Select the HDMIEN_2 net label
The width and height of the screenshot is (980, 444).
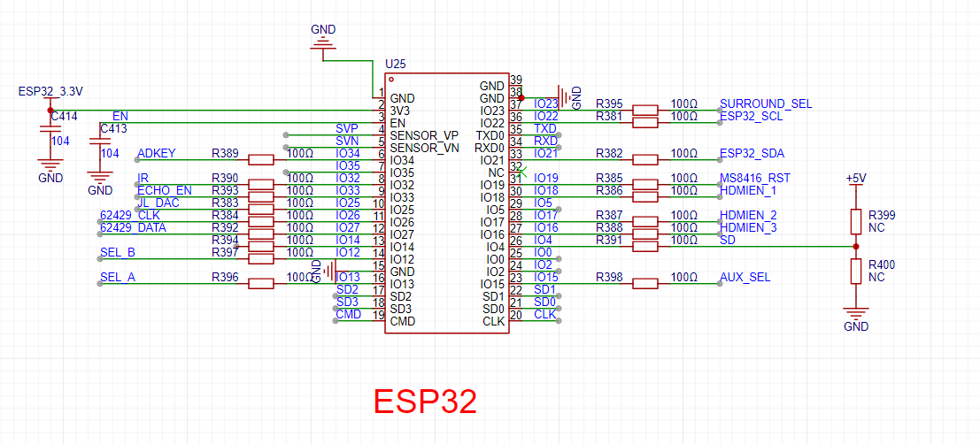coord(748,216)
